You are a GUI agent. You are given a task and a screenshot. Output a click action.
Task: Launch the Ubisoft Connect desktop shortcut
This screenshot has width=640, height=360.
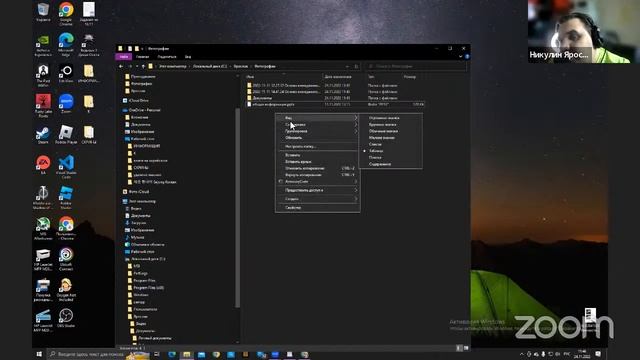click(x=66, y=258)
